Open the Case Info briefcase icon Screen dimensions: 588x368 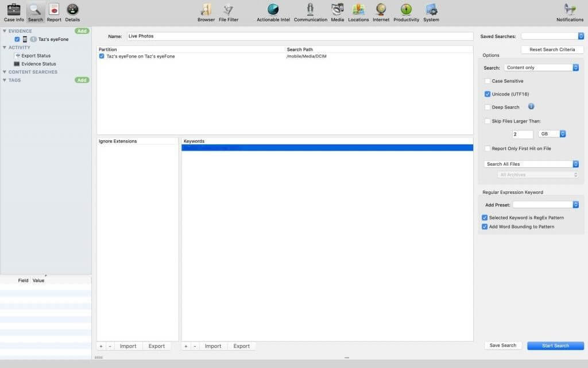(x=14, y=10)
